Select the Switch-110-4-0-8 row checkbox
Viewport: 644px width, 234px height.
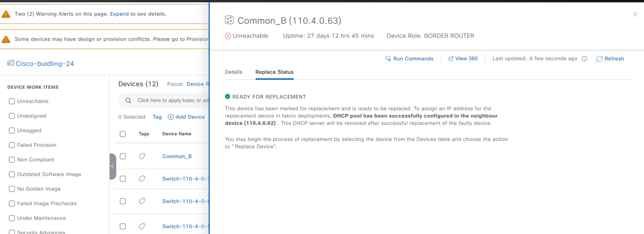coord(123,201)
